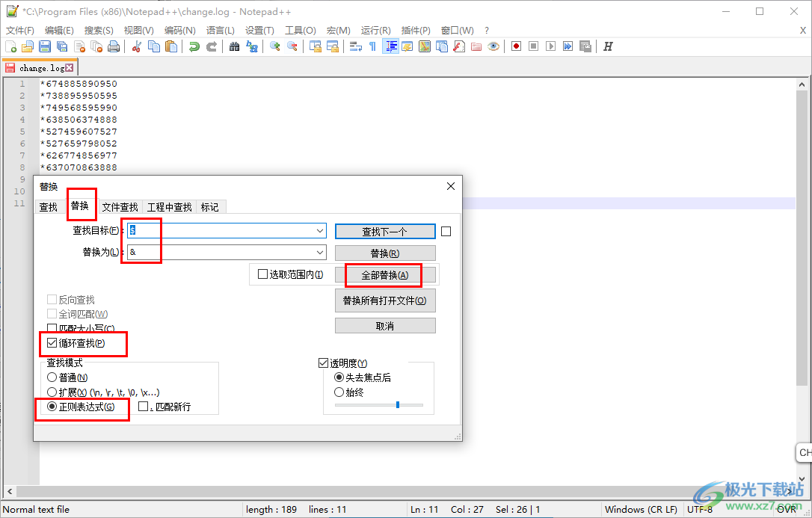Screen dimensions: 812x518
Task: Click the bold H toolbar icon
Action: (x=609, y=46)
